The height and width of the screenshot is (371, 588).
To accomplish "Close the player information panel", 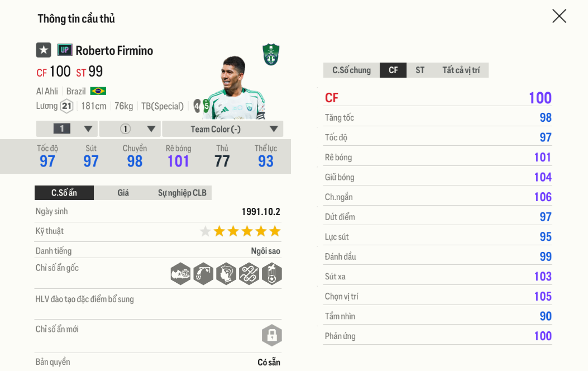I will [559, 16].
